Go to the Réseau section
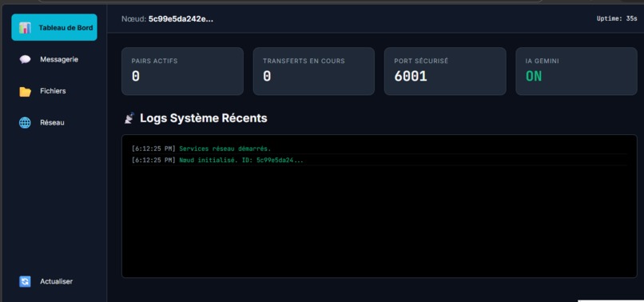Viewport: 644px width, 302px height. point(54,123)
